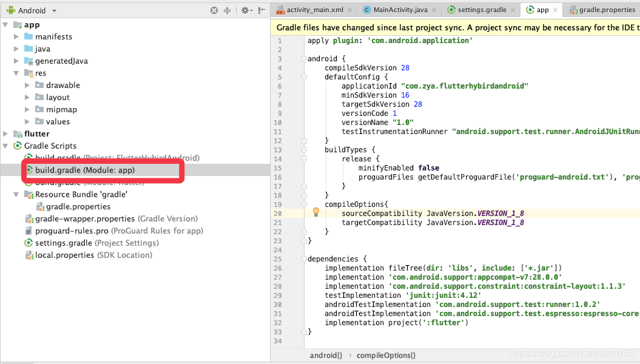Click the app module icon on app tab
Viewport: 640px width, 364px height.
[530, 10]
